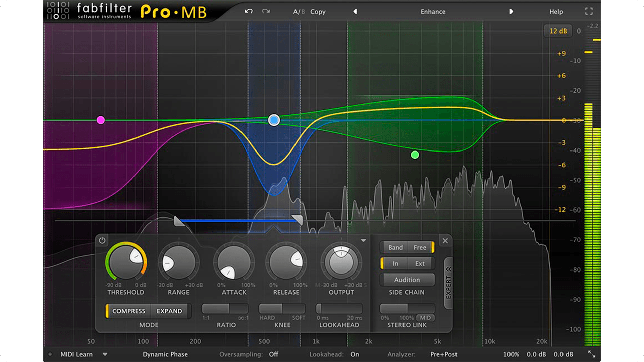Click the Attack knob
This screenshot has height=362, width=644.
coord(234,262)
